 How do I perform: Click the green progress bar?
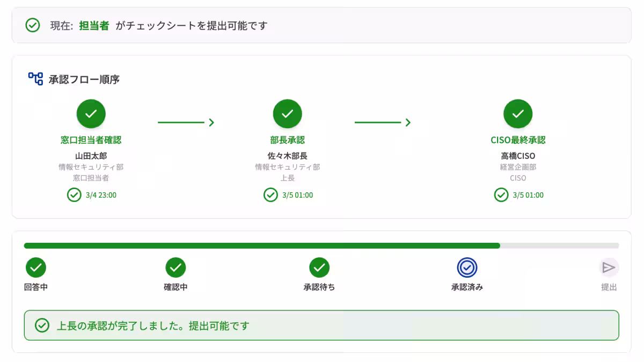[262, 245]
